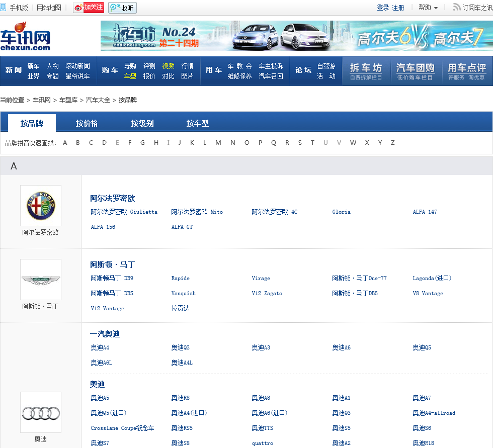Open the 阿尔法罗密欧 brand heading link
493x448 pixels.
click(113, 198)
